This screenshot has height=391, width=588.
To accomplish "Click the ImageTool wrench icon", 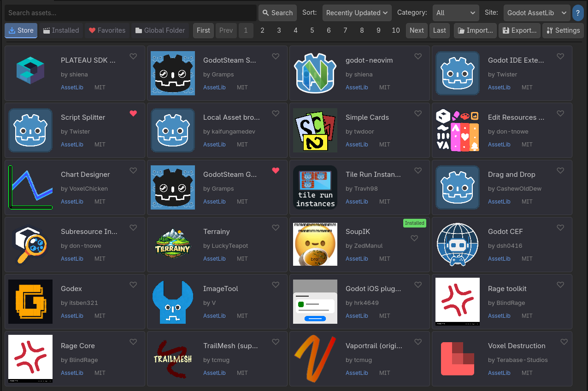I will point(173,302).
